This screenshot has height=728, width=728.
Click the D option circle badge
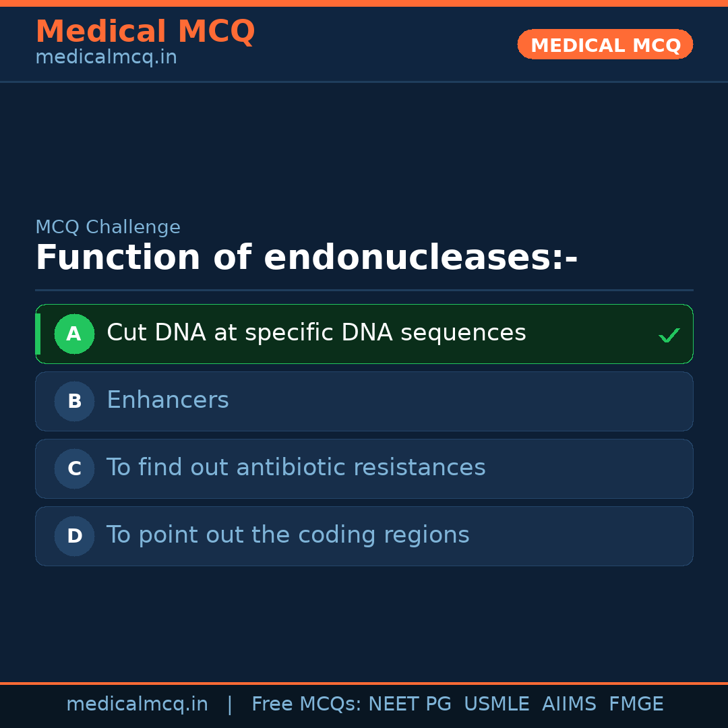click(74, 536)
